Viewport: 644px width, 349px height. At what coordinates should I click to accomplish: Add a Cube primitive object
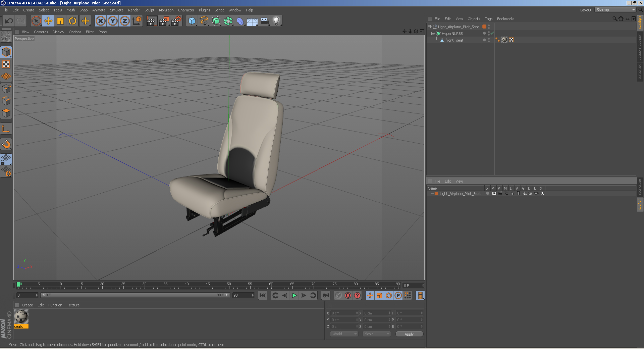point(192,21)
